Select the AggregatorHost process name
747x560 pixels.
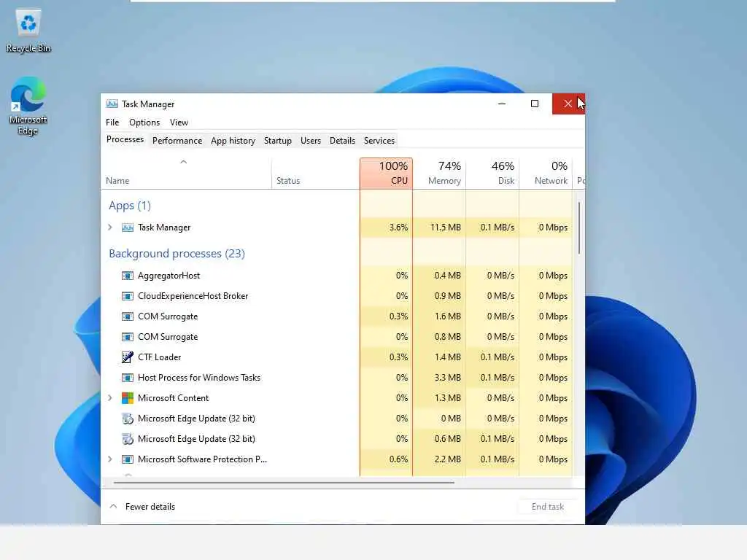tap(169, 276)
